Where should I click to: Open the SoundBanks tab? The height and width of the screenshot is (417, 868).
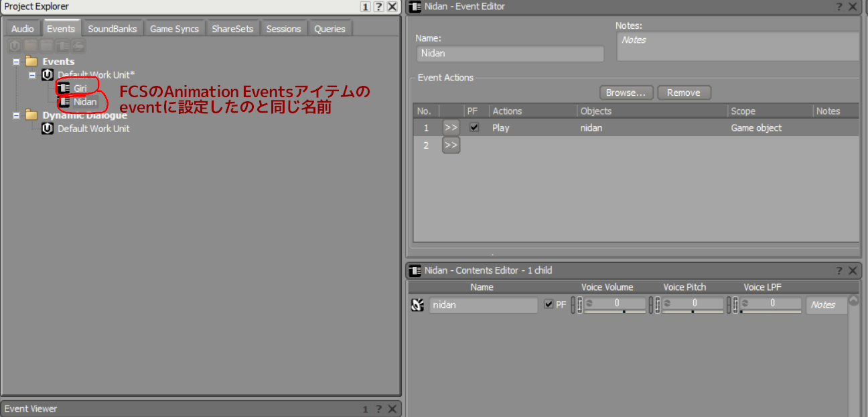click(x=113, y=29)
